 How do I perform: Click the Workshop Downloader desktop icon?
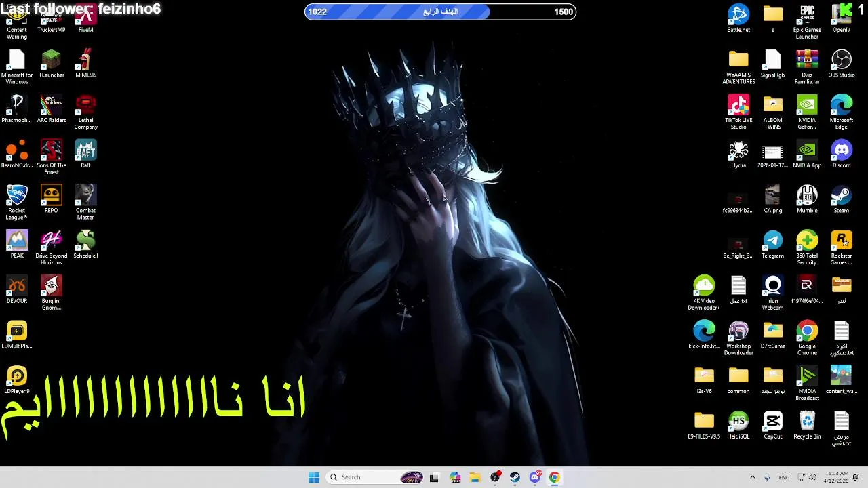pyautogui.click(x=738, y=338)
